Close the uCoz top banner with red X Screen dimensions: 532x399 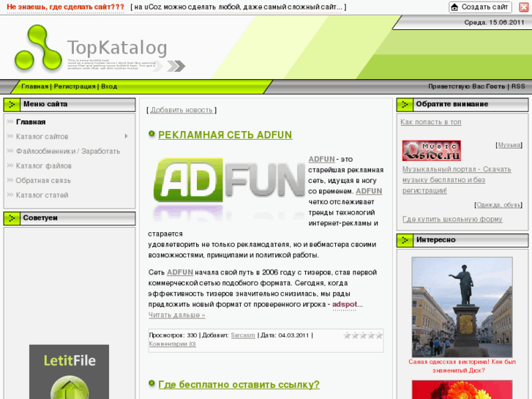click(524, 7)
